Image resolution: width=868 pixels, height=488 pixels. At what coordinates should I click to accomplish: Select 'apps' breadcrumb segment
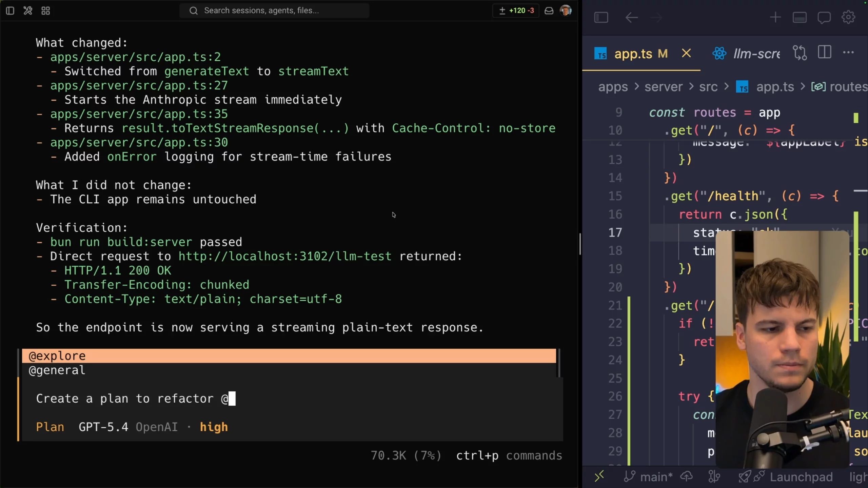click(x=613, y=87)
